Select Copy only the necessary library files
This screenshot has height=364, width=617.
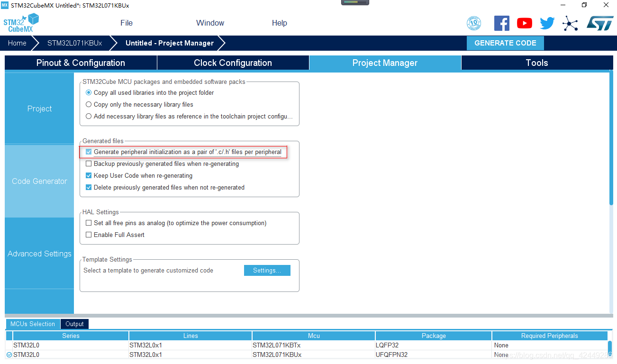pyautogui.click(x=89, y=104)
